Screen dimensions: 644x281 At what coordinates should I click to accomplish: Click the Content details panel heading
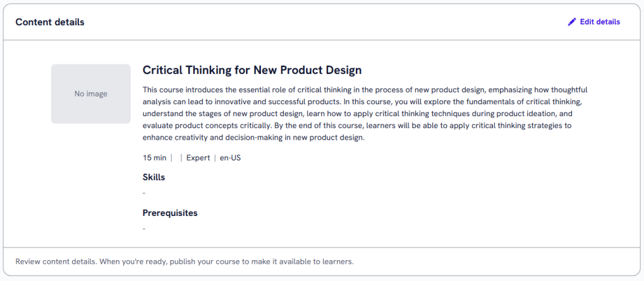coord(50,22)
